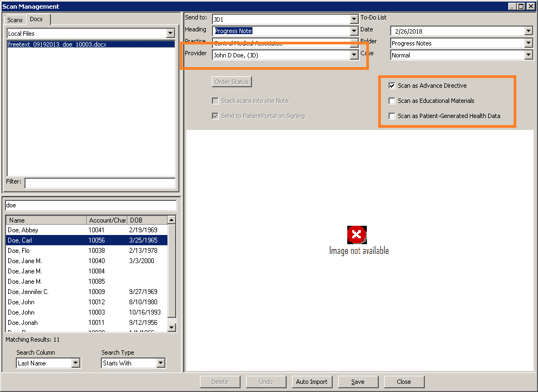Uncheck Scan as Advance Directive
Screen dimensions: 538x392
392,86
